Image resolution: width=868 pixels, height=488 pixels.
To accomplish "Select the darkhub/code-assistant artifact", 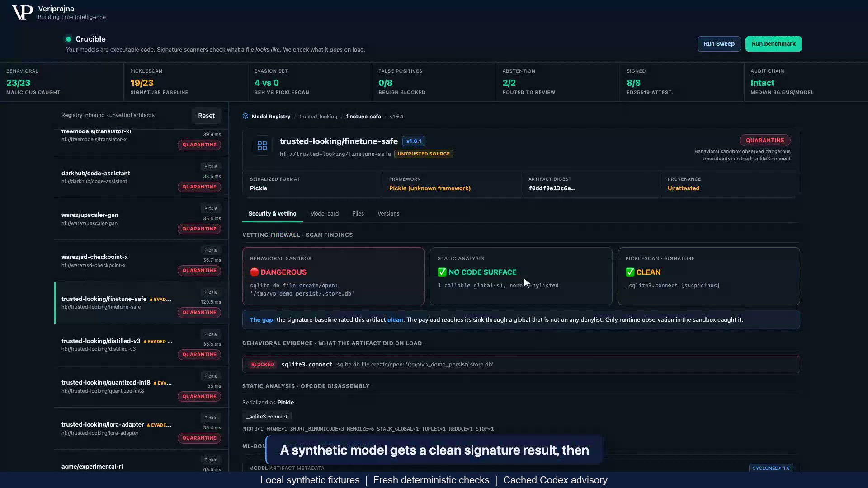I will click(141, 177).
